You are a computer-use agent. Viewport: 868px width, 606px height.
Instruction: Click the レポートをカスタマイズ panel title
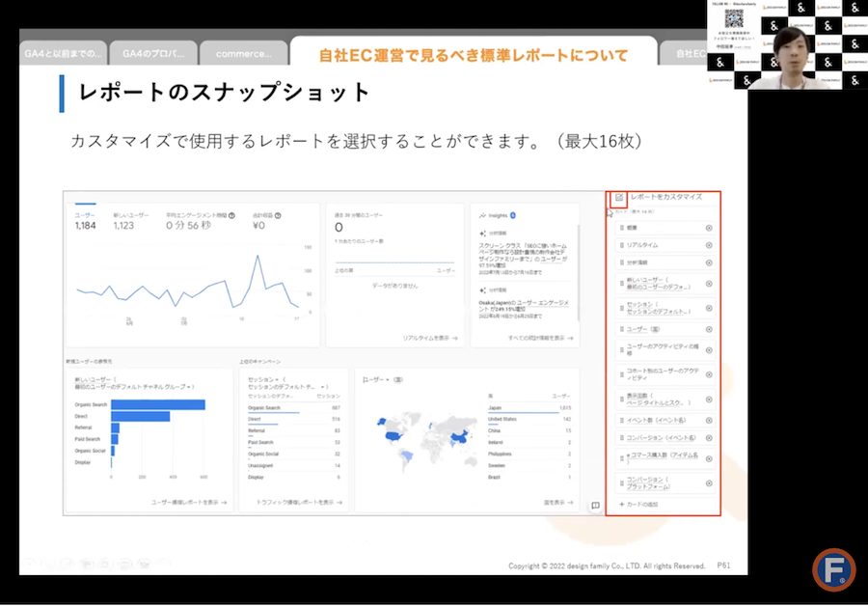pos(666,197)
